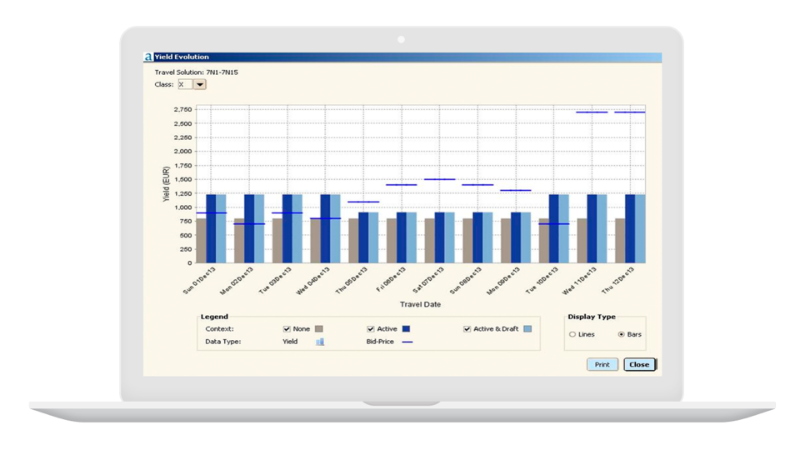Click the bid-price marker for Wed 11Dec13
The height and width of the screenshot is (450, 800).
coord(592,112)
